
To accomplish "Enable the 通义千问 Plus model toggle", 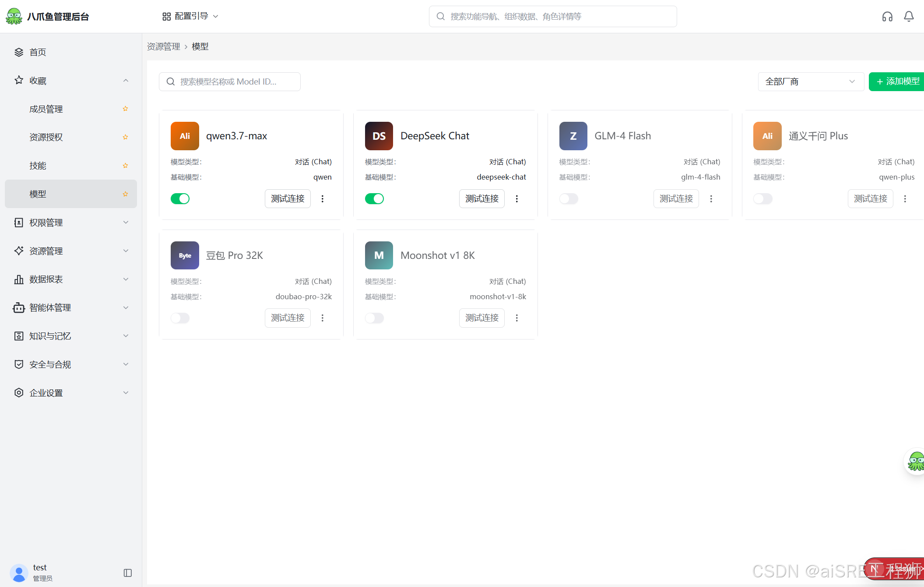I will (x=763, y=199).
